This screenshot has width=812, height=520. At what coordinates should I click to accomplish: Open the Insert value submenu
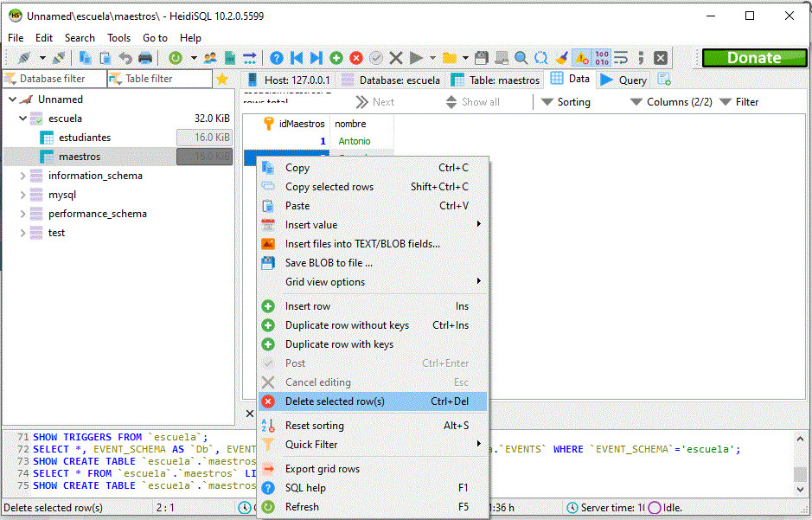[373, 225]
